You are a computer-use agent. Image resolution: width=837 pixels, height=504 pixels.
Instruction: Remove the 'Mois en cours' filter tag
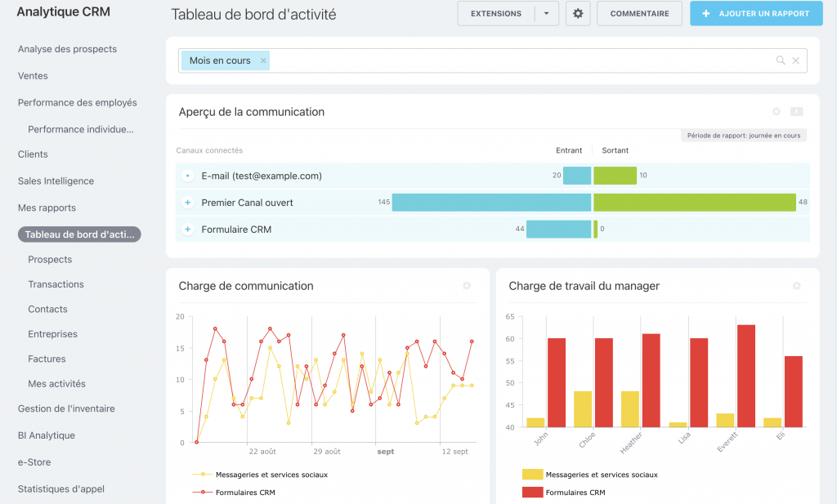point(263,60)
